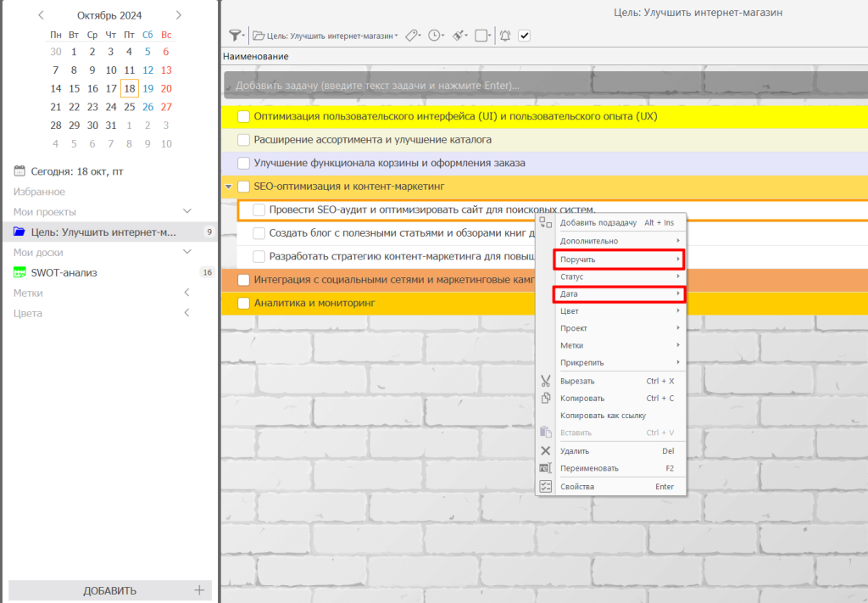Go to next month in calendar
Image resolution: width=868 pixels, height=603 pixels.
(178, 15)
